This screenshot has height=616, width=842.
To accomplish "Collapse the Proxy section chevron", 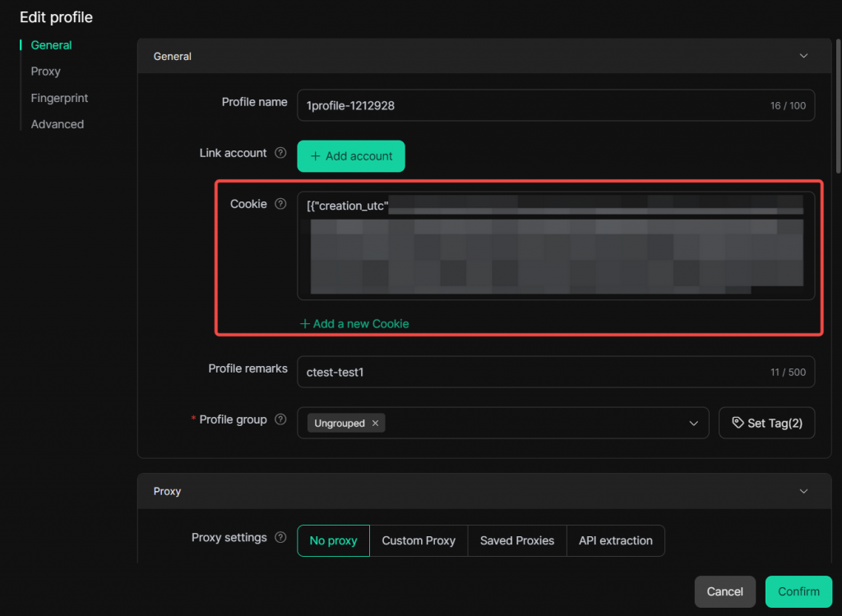I will [803, 491].
